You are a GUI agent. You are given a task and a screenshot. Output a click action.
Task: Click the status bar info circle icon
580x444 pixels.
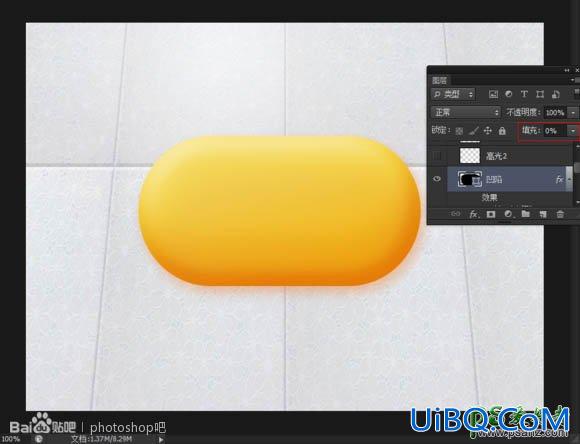tap(39, 439)
